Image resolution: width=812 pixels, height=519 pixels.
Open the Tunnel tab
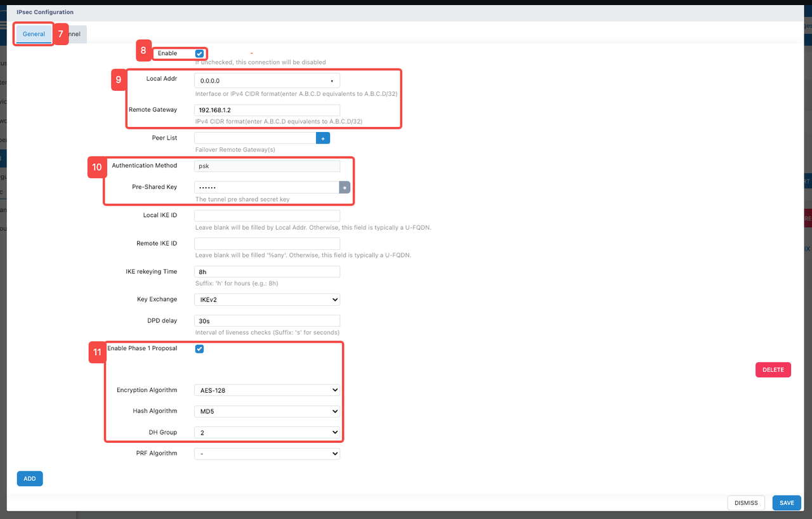coord(77,34)
